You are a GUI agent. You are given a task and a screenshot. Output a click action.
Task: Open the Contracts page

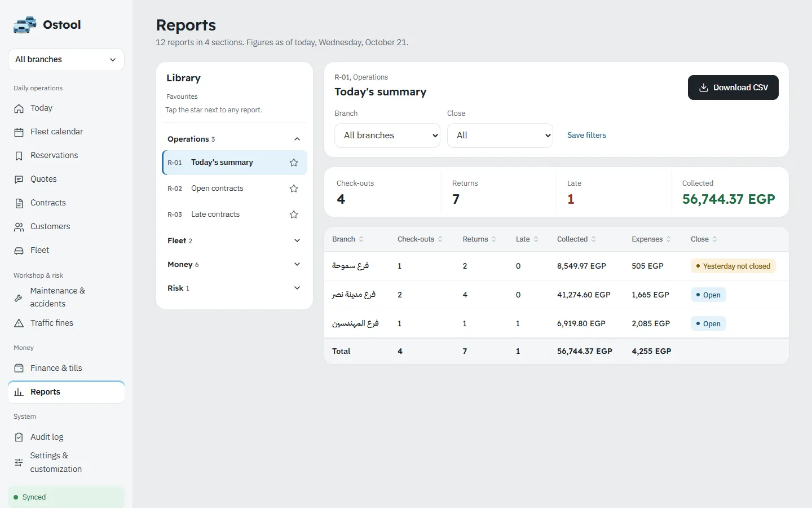click(67, 203)
